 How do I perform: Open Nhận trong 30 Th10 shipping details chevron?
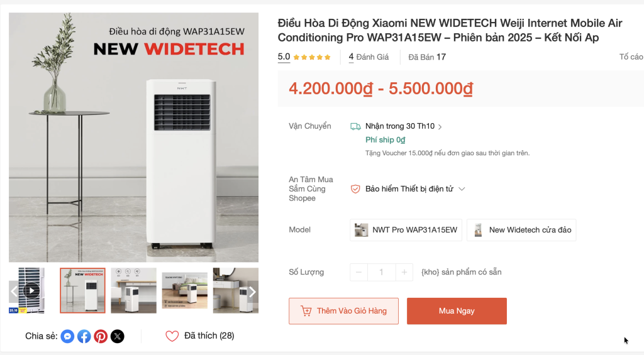[x=440, y=127]
